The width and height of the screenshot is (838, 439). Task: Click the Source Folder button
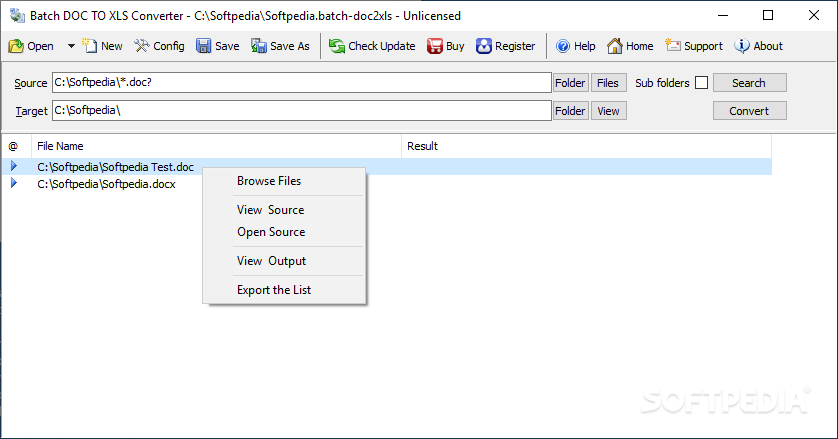pyautogui.click(x=570, y=83)
